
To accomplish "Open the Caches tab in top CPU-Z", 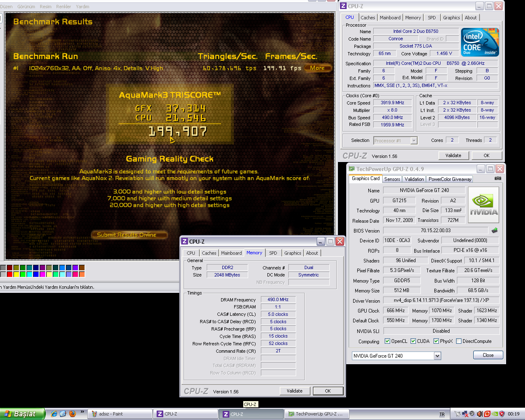I will click(x=367, y=18).
